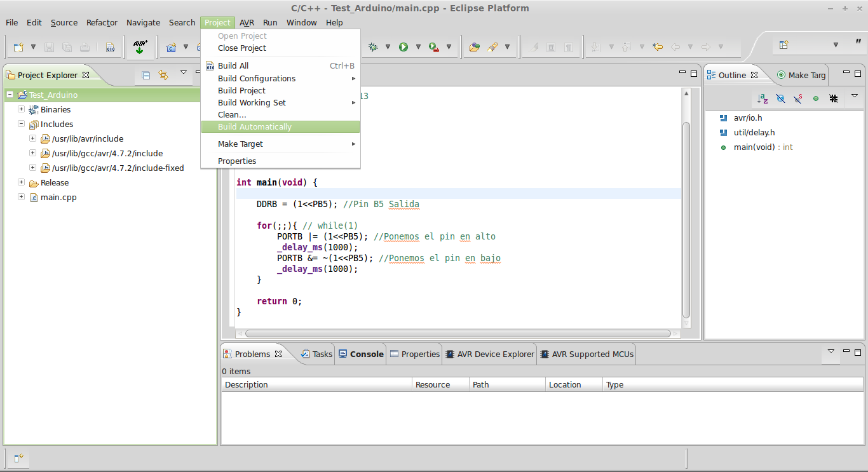868x472 pixels.
Task: Open the Project Explorer view menu
Action: coord(184,72)
